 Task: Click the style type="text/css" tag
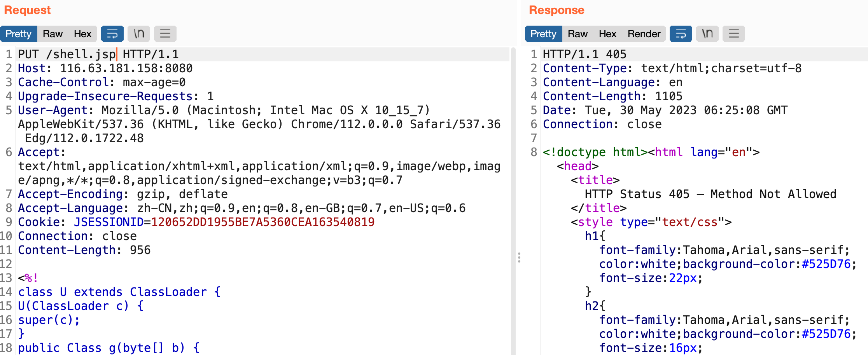click(651, 222)
